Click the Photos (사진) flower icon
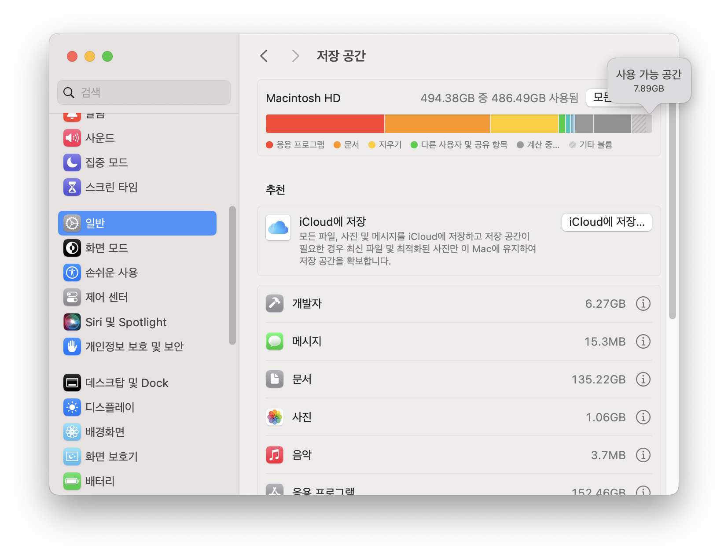This screenshot has width=728, height=560. 275,417
